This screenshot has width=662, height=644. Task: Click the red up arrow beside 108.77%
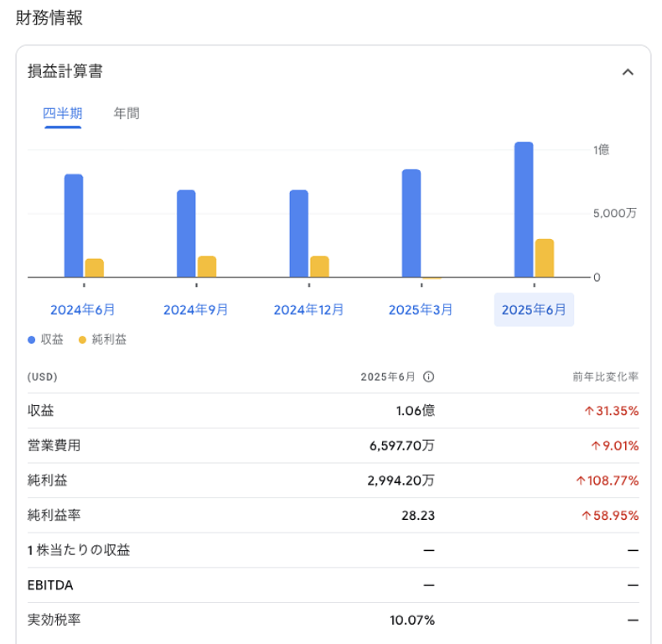point(580,481)
